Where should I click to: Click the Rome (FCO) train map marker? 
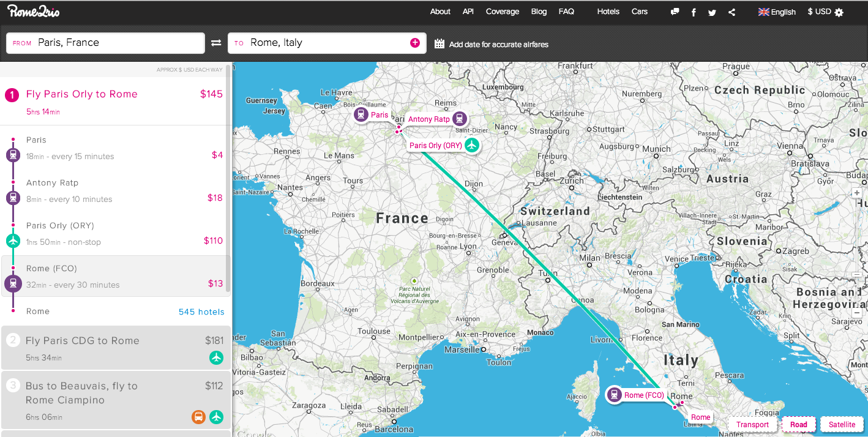click(614, 395)
